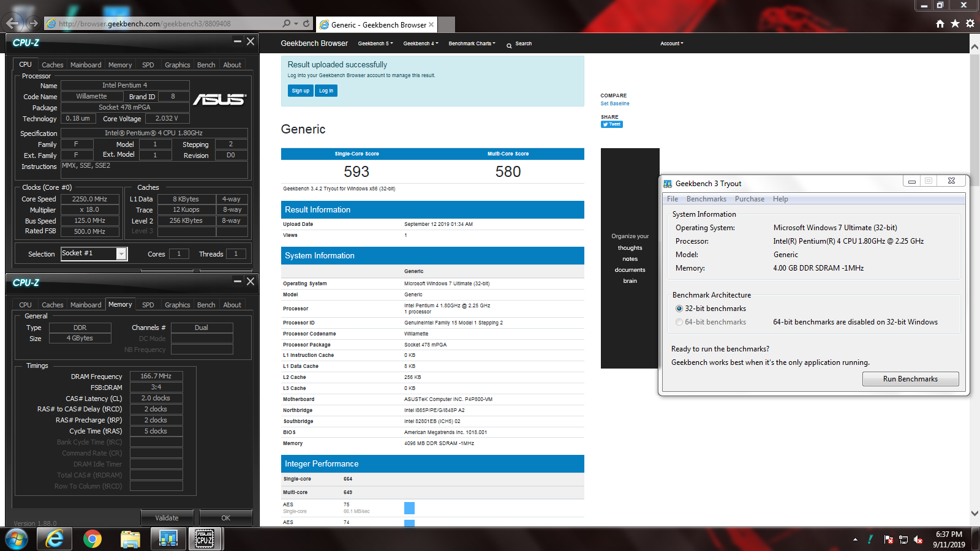Click the taskbar clock showing 6:37 PM
Image resolution: width=980 pixels, height=551 pixels.
949,539
